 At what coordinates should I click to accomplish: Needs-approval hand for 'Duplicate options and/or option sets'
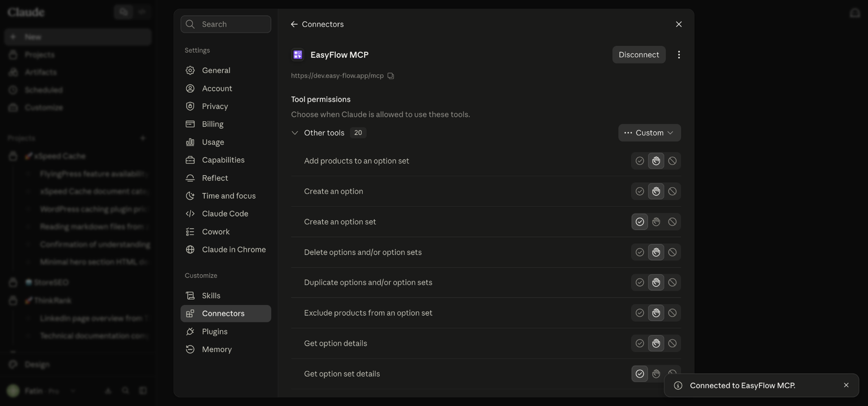point(656,283)
